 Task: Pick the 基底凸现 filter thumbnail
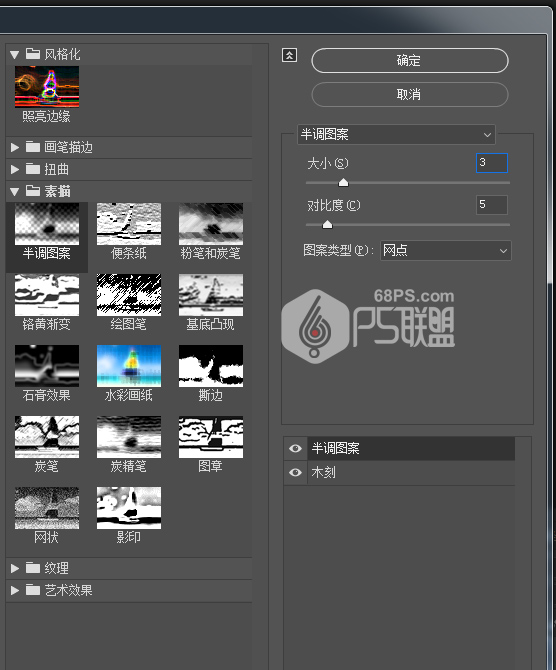pos(211,295)
